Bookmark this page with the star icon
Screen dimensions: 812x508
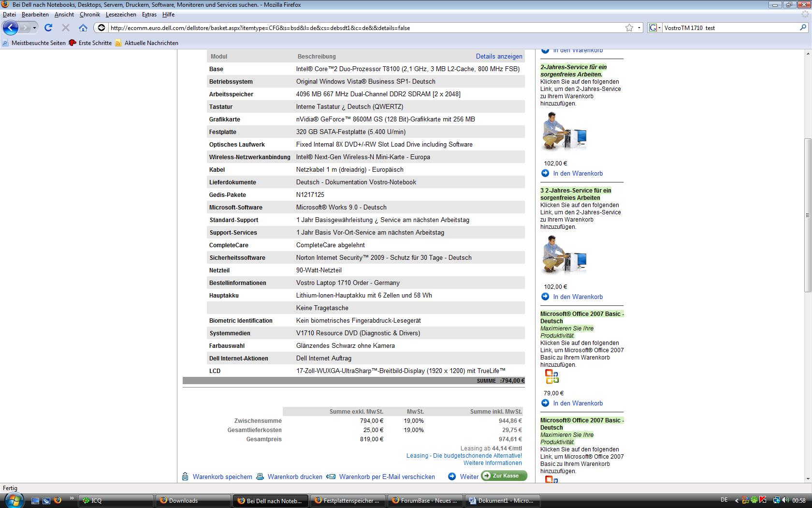click(x=629, y=28)
